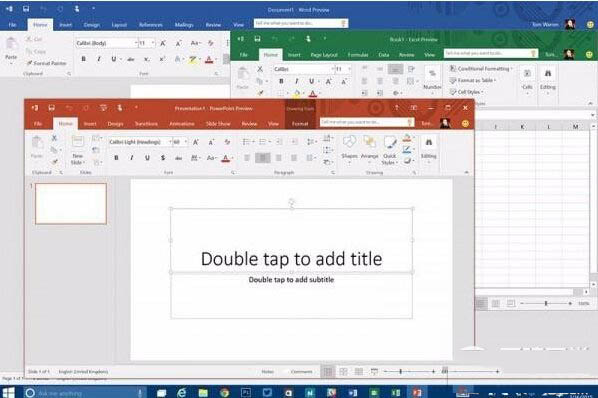Click Bold in the PowerPoint ribbon

point(116,157)
